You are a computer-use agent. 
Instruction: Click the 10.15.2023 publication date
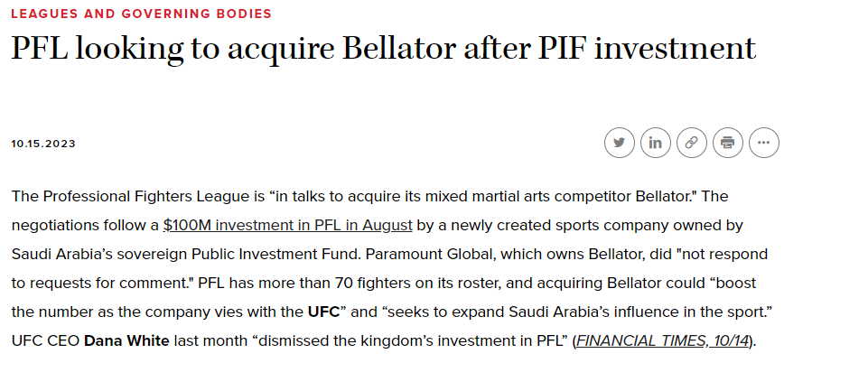pyautogui.click(x=43, y=144)
